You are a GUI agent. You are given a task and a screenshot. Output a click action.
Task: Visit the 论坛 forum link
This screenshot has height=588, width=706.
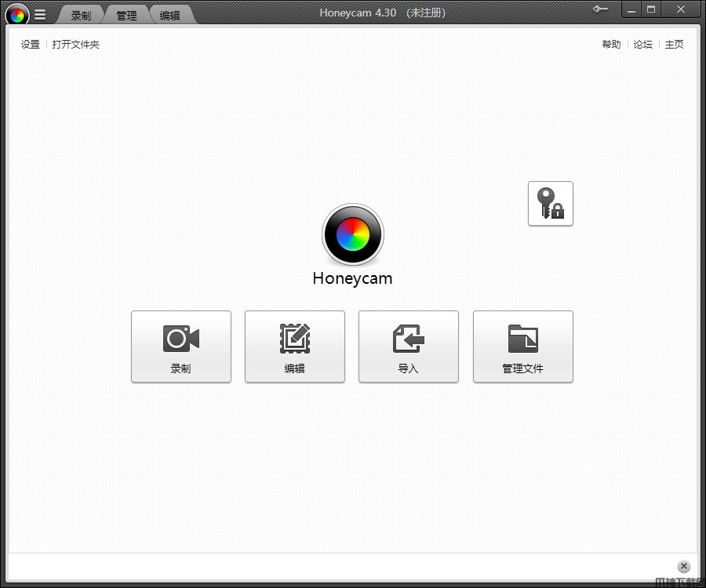coord(643,45)
